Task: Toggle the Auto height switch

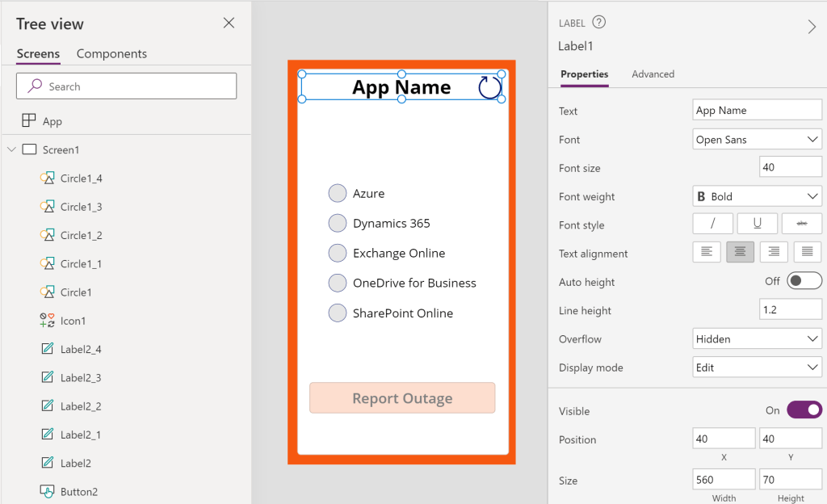Action: (x=804, y=281)
